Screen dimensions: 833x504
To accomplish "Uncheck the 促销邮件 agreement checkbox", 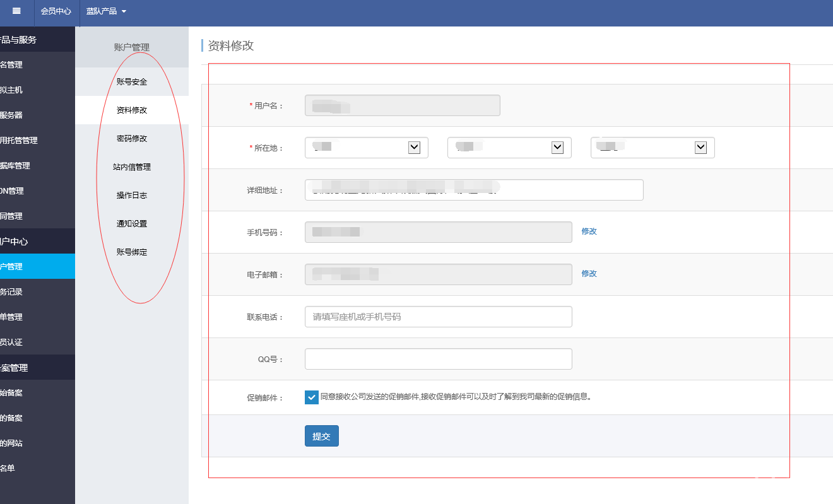I will point(312,397).
